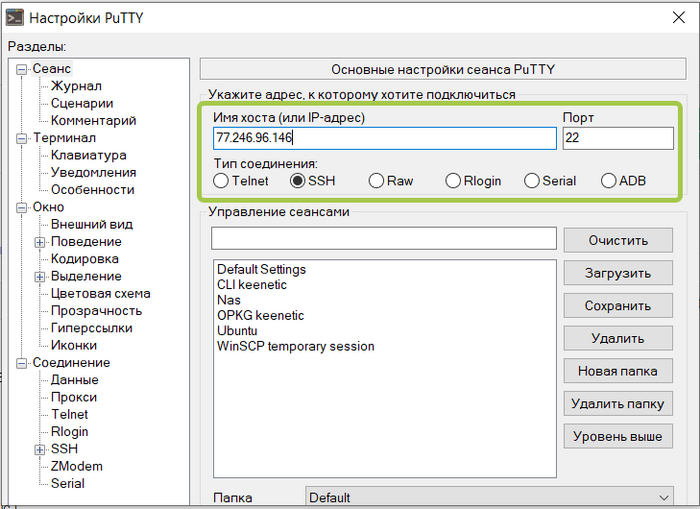The height and width of the screenshot is (509, 700).
Task: Select the Ubuntu session
Action: [x=237, y=331]
